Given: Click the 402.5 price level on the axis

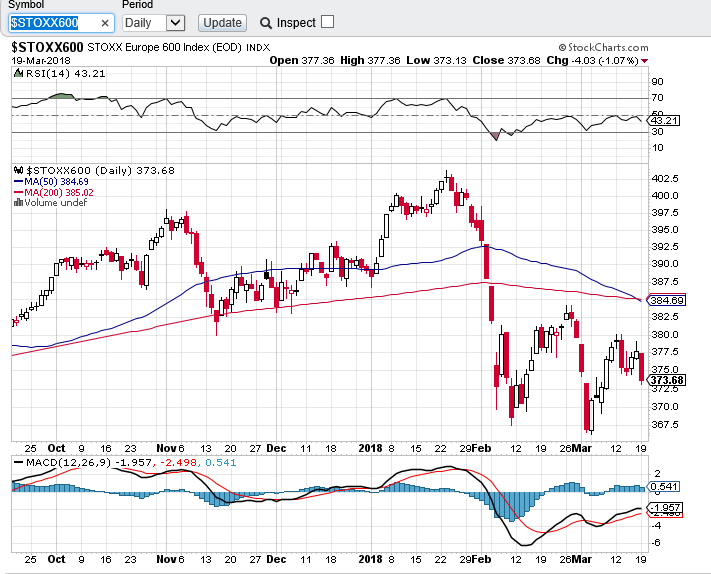Looking at the screenshot, I should tap(665, 178).
